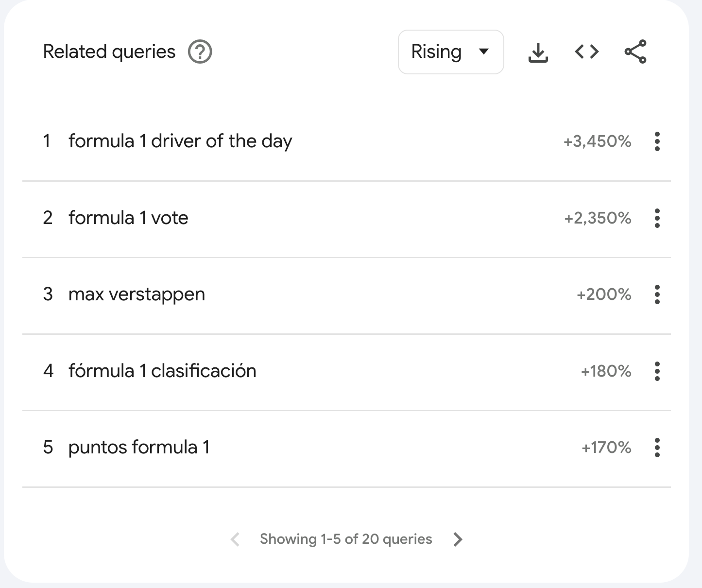The height and width of the screenshot is (588, 702).
Task: Go to previous page of queries
Action: point(235,539)
